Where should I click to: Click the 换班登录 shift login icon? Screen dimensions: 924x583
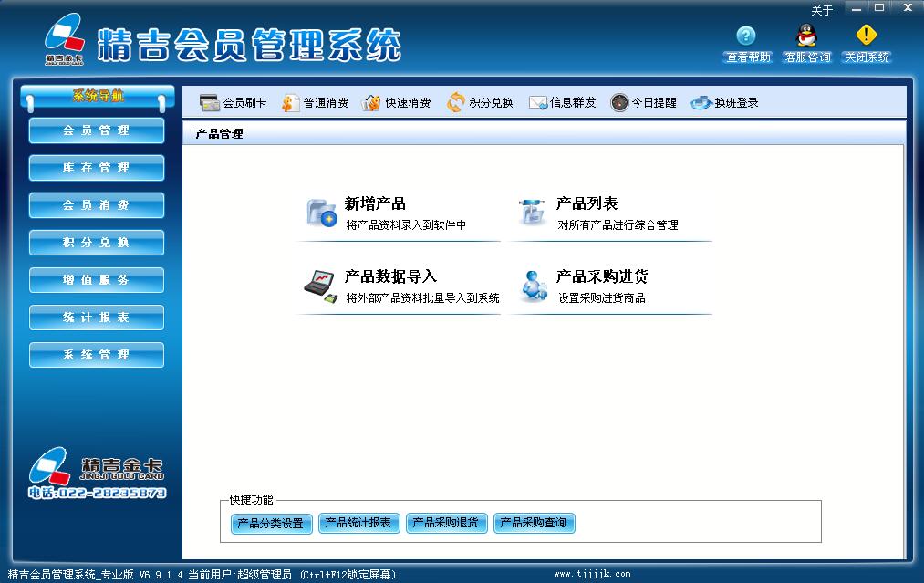pyautogui.click(x=701, y=103)
